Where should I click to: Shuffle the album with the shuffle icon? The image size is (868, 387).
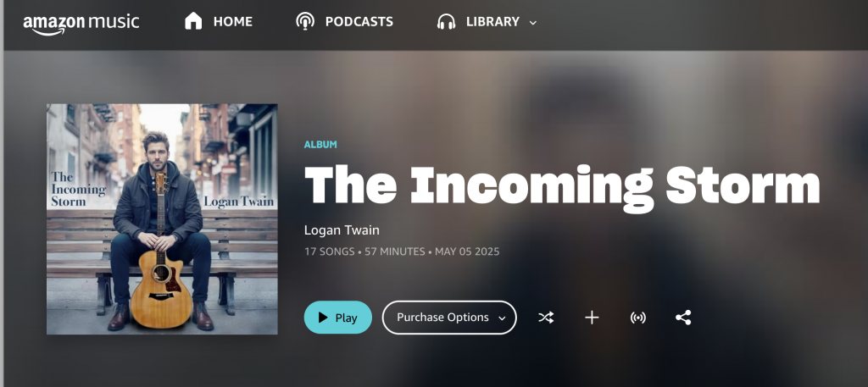(x=546, y=318)
